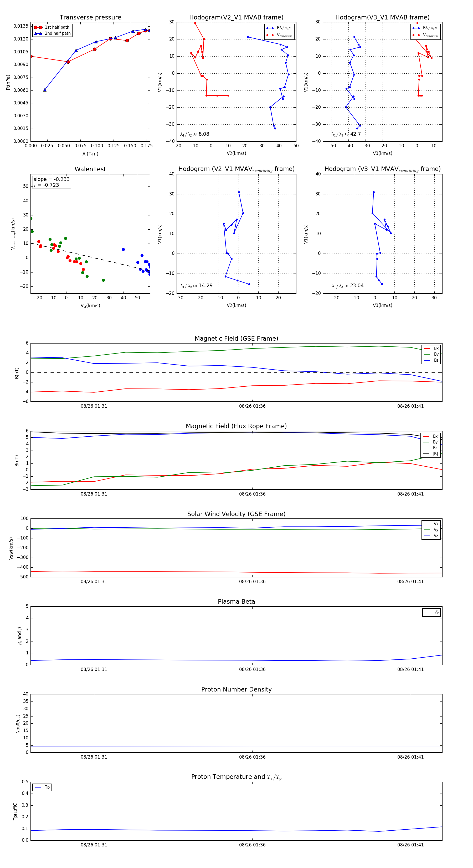
Task: Click the λ1/λ3 ≈ 42.7 annotation
Action: click(346, 134)
